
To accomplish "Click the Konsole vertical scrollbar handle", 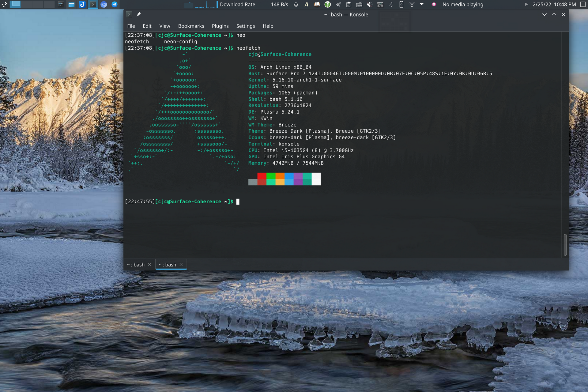I will pyautogui.click(x=565, y=245).
